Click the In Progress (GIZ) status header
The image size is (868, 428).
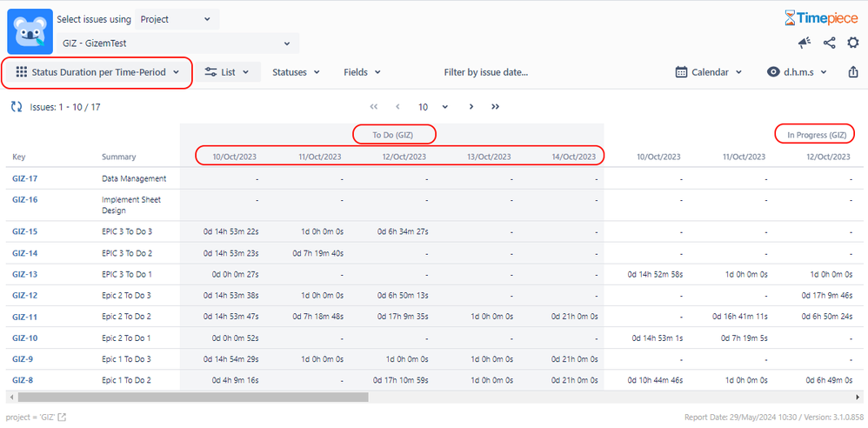[x=817, y=135]
